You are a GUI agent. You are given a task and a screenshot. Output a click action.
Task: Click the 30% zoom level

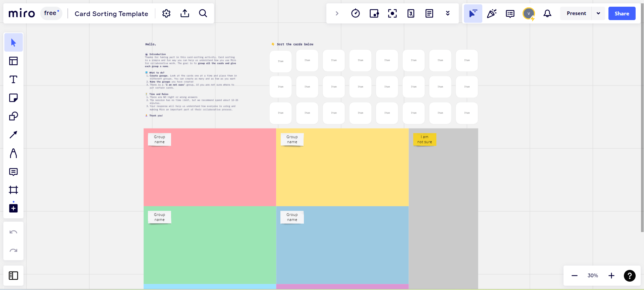click(593, 276)
